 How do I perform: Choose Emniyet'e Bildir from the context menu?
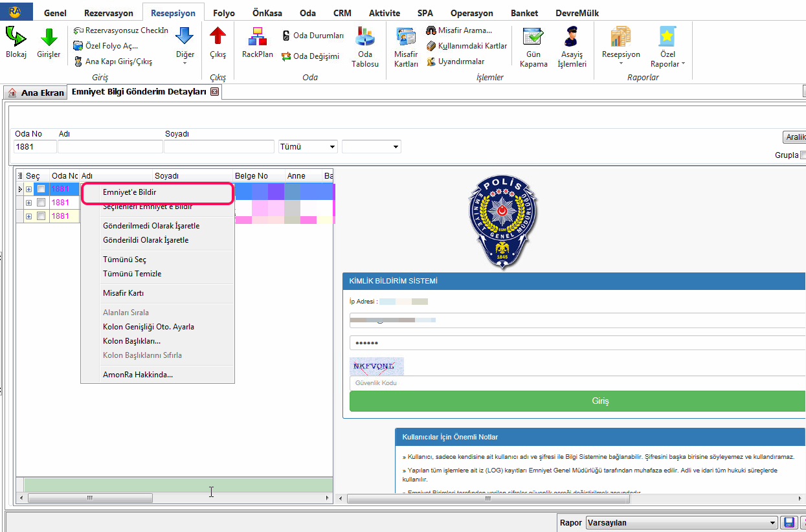tap(157, 192)
